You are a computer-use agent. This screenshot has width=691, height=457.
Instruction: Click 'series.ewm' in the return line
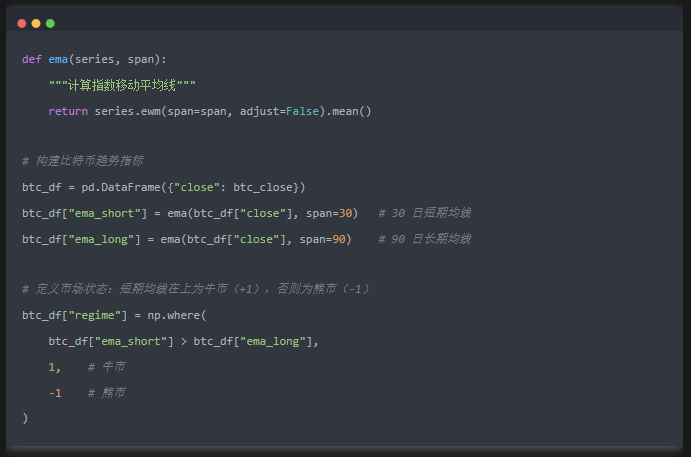click(x=128, y=111)
